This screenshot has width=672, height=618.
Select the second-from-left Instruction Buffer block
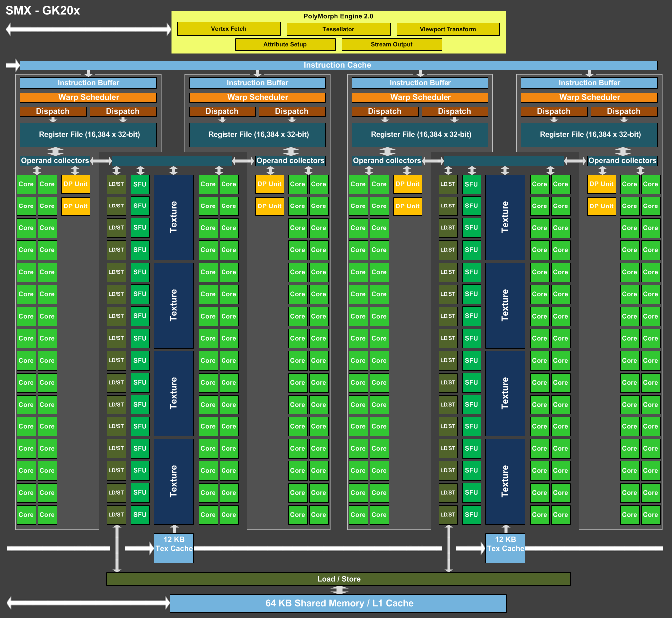(x=257, y=83)
